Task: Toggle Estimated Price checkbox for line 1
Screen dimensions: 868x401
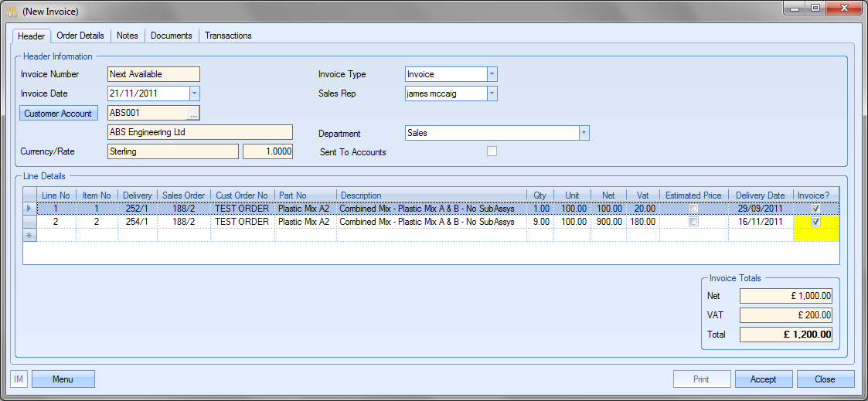Action: (x=693, y=209)
